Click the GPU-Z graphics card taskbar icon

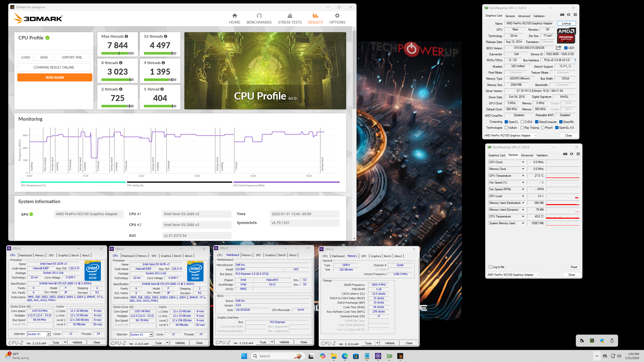[389, 356]
